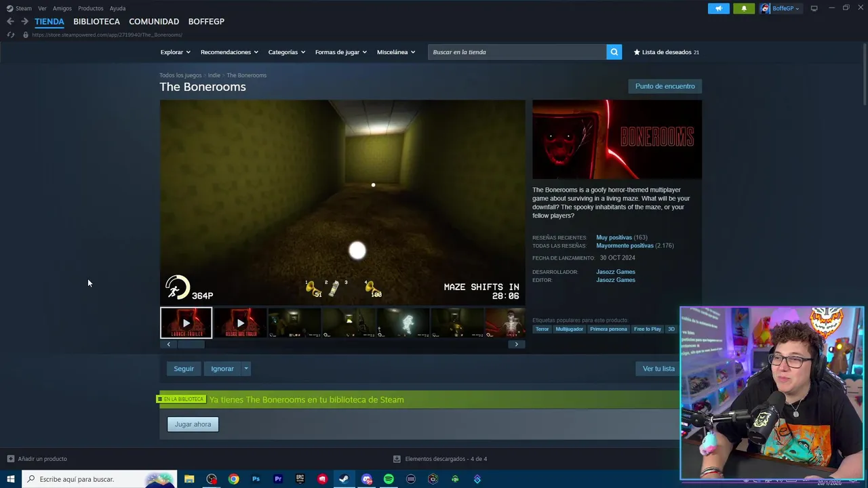
Task: Stop or reload the store page
Action: [x=10, y=35]
